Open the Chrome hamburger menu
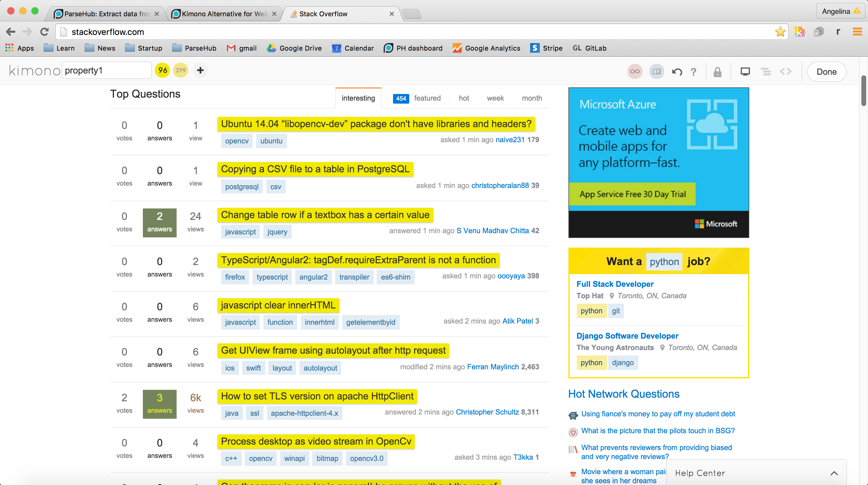Image resolution: width=868 pixels, height=485 pixels. coord(857,32)
